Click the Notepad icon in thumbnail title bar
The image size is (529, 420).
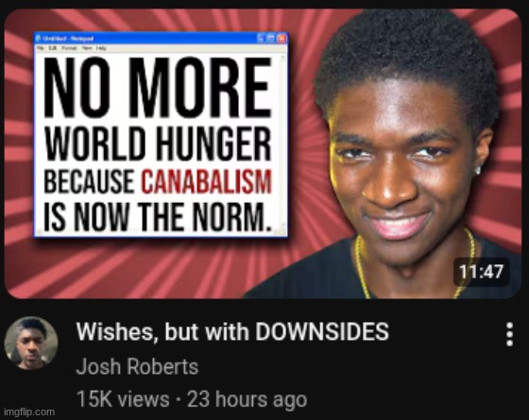point(38,38)
